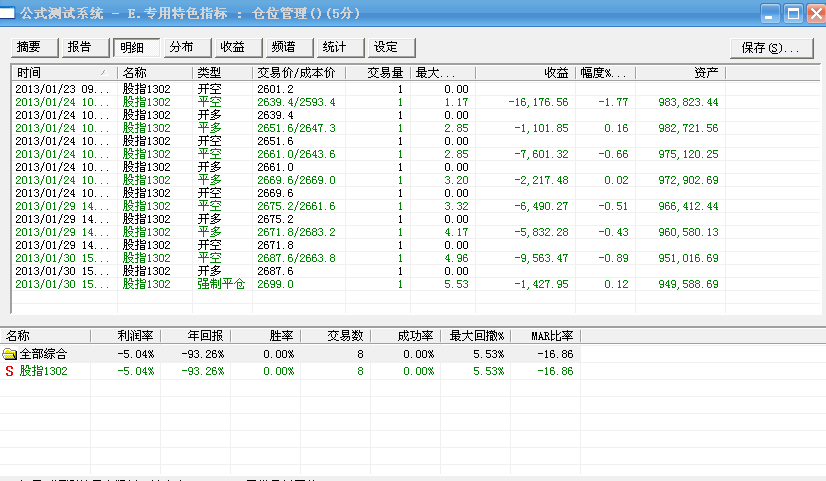Sort the summary by 最大回撤% header

(x=477, y=336)
